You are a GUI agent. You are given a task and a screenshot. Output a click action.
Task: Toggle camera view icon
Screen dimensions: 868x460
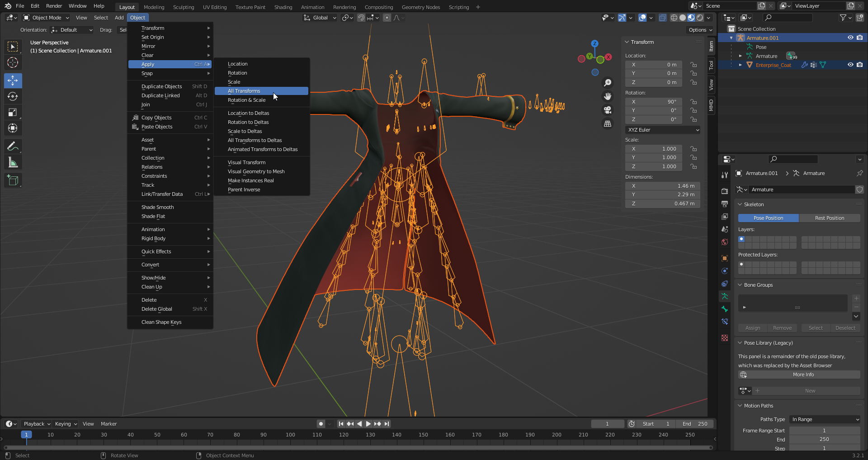(608, 110)
